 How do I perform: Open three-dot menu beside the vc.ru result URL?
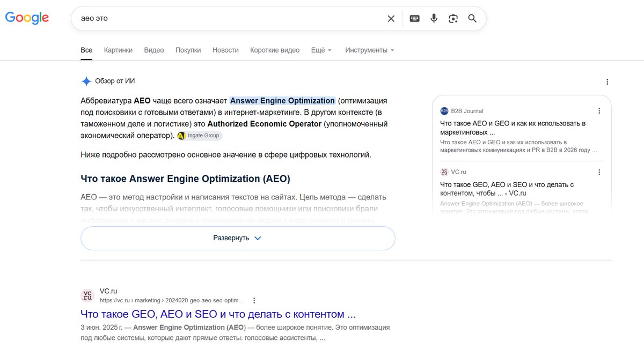coord(254,301)
